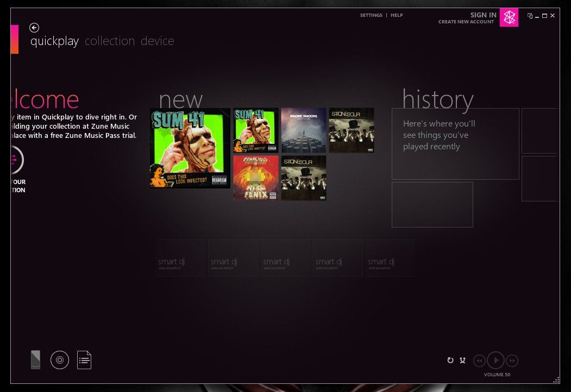This screenshot has height=392, width=571.
Task: Open the top-row Stone Sour album thumbnail
Action: 352,130
